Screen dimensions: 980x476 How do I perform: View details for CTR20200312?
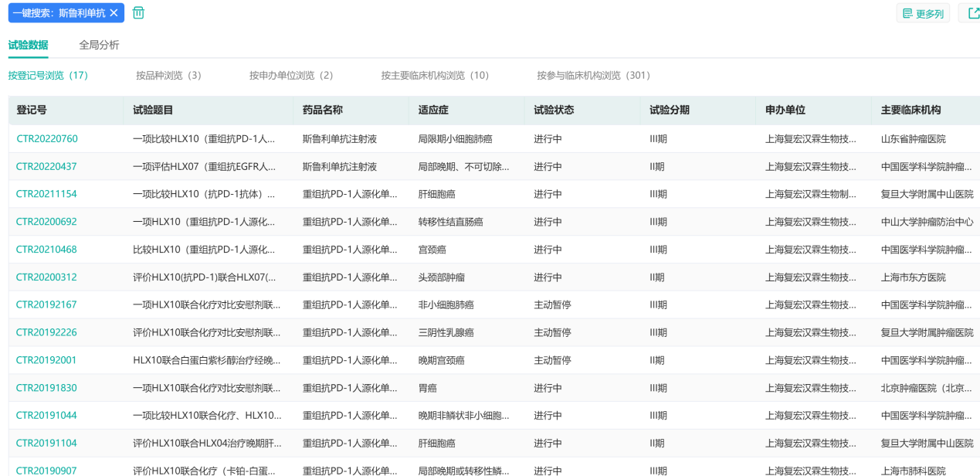click(x=46, y=277)
